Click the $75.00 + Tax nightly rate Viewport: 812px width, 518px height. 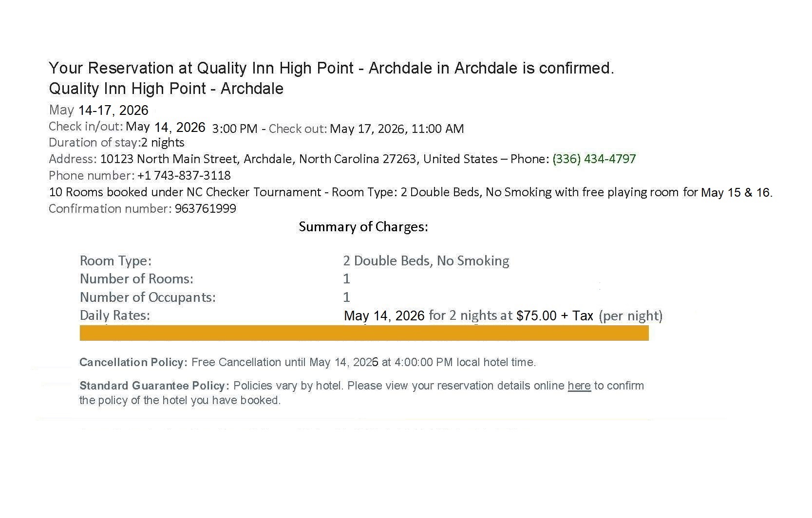pyautogui.click(x=554, y=316)
